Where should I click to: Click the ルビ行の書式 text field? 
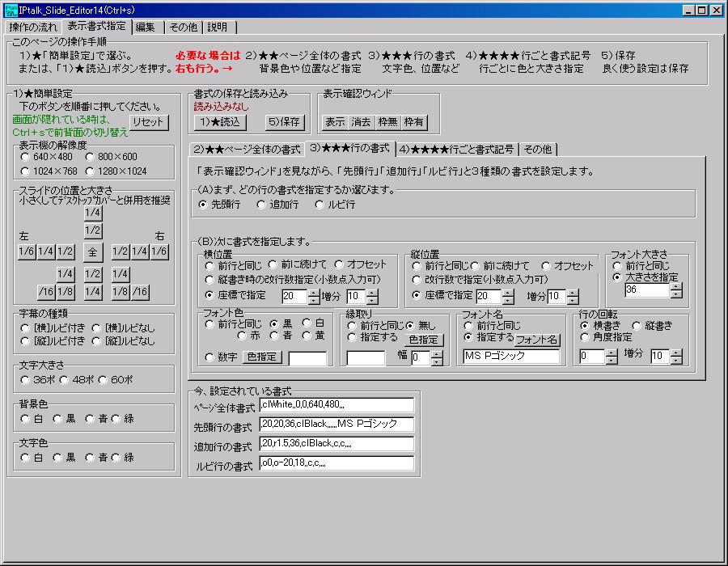336,463
